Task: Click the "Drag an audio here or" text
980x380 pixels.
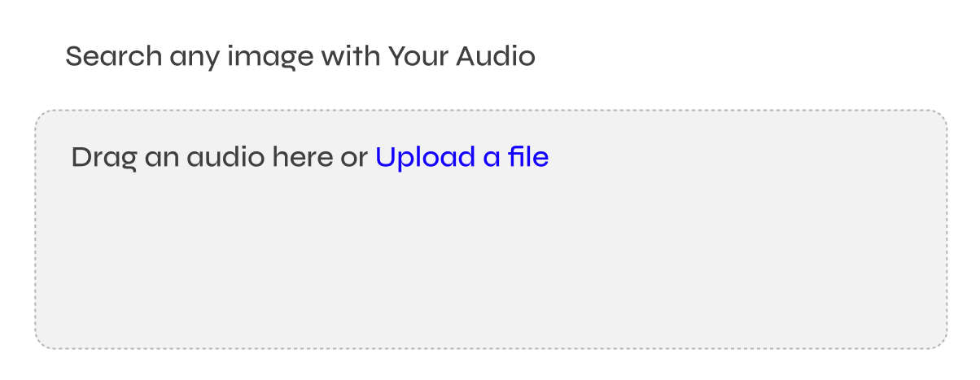Action: click(220, 157)
